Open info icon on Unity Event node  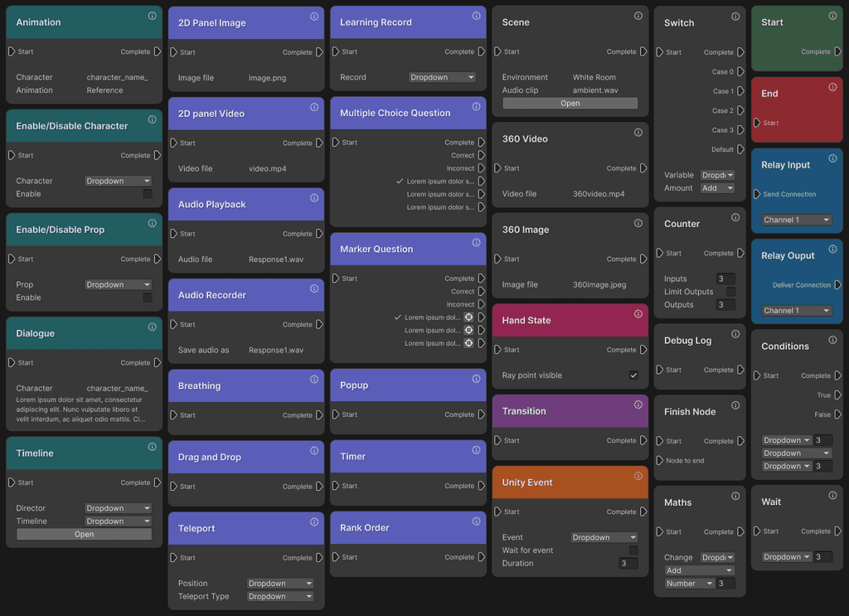click(638, 476)
